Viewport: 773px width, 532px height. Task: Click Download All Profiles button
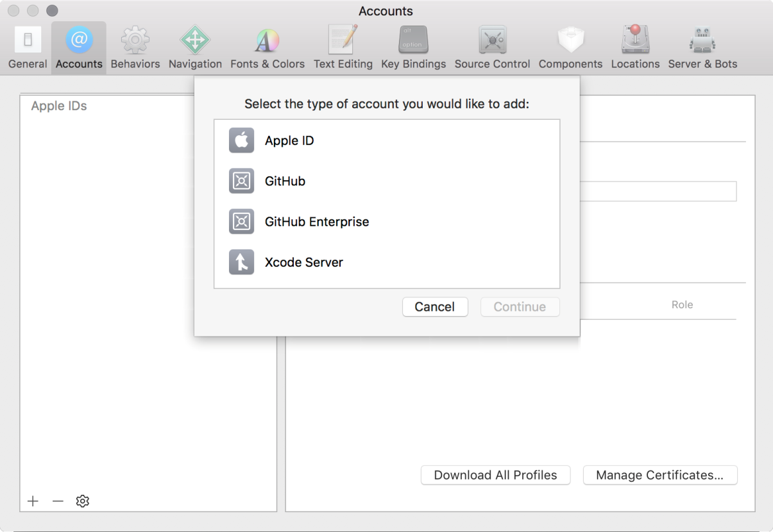click(x=495, y=475)
